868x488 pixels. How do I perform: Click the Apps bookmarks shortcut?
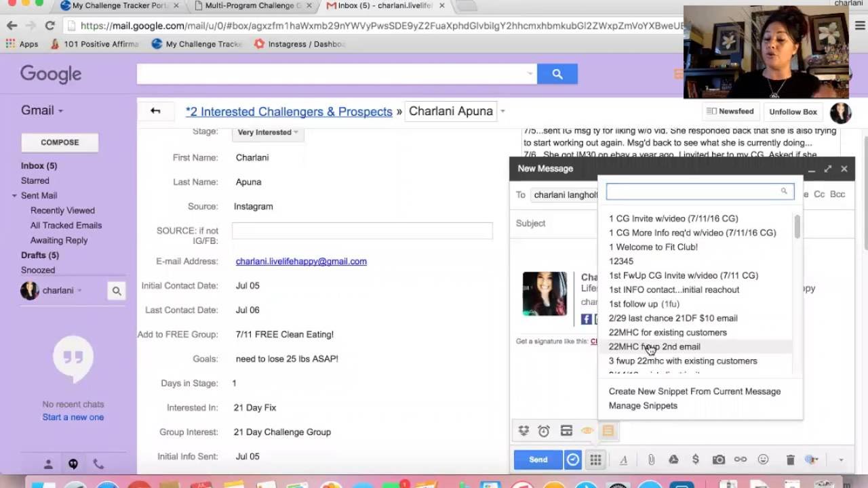coord(22,44)
